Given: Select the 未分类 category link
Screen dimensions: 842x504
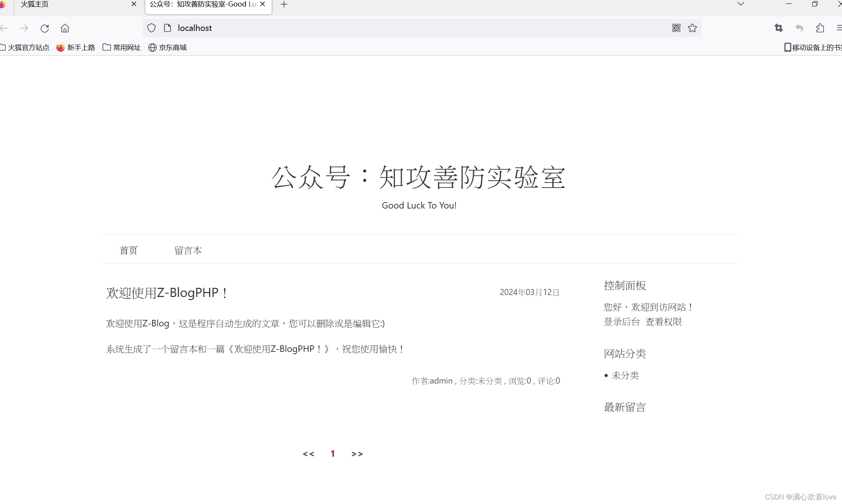Looking at the screenshot, I should (x=625, y=376).
